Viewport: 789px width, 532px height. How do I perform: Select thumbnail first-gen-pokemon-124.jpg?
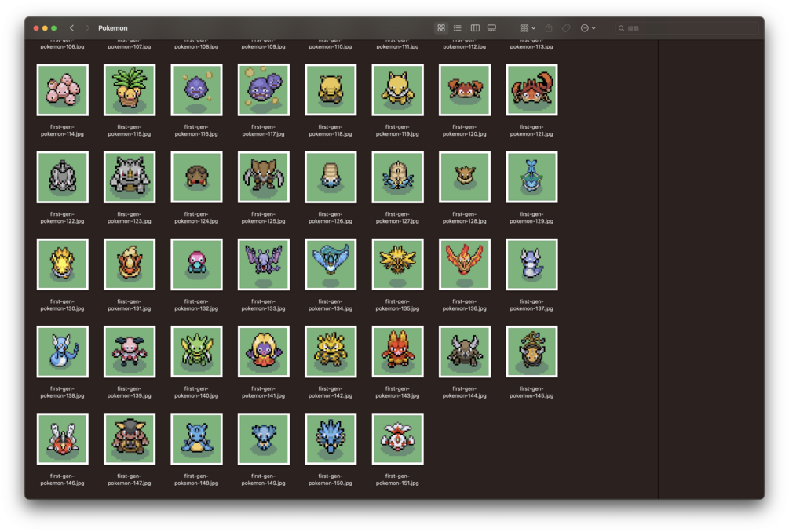coord(196,177)
